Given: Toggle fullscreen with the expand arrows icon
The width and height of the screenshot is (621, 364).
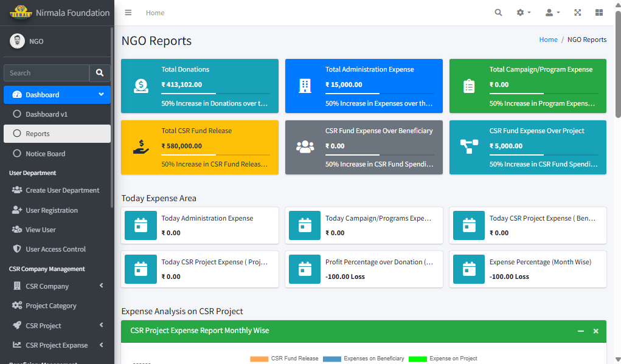Looking at the screenshot, I should (x=577, y=13).
